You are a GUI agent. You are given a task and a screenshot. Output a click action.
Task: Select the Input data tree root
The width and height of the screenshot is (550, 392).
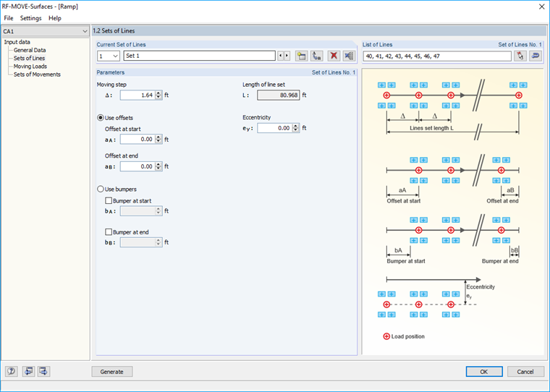17,42
